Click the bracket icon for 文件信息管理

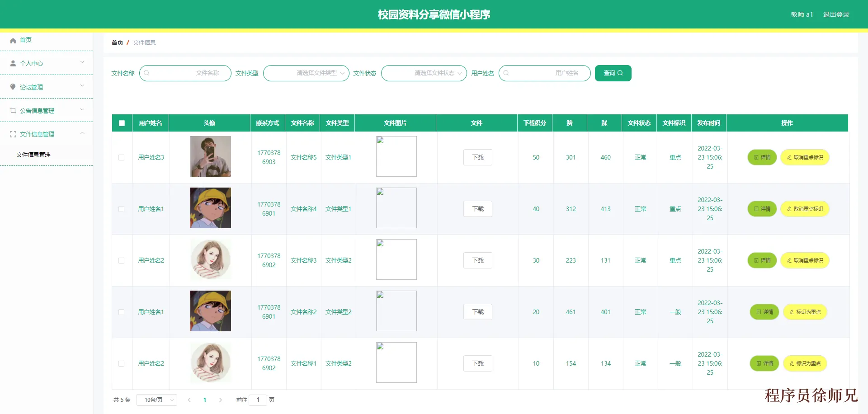pos(13,134)
